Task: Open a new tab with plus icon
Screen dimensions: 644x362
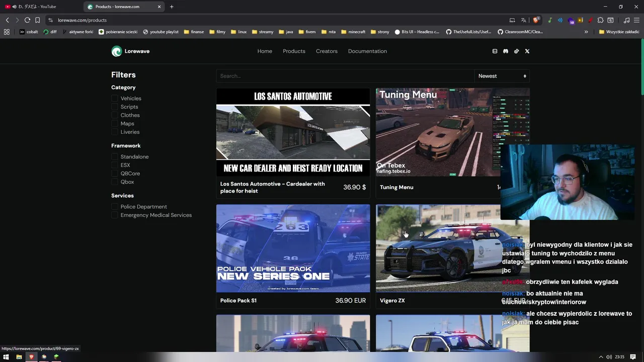Action: coord(172,7)
